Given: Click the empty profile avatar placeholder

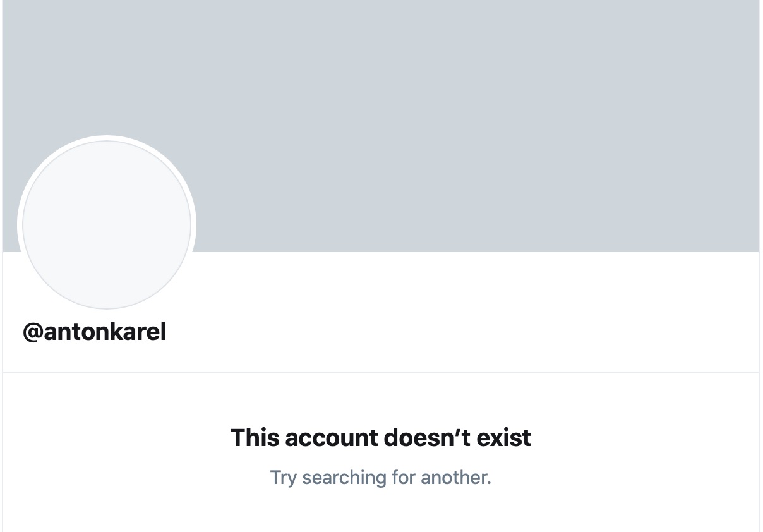Looking at the screenshot, I should point(107,225).
